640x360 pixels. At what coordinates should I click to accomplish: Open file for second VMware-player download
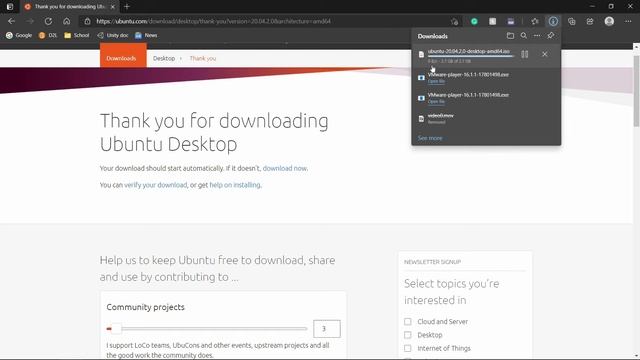click(x=436, y=102)
